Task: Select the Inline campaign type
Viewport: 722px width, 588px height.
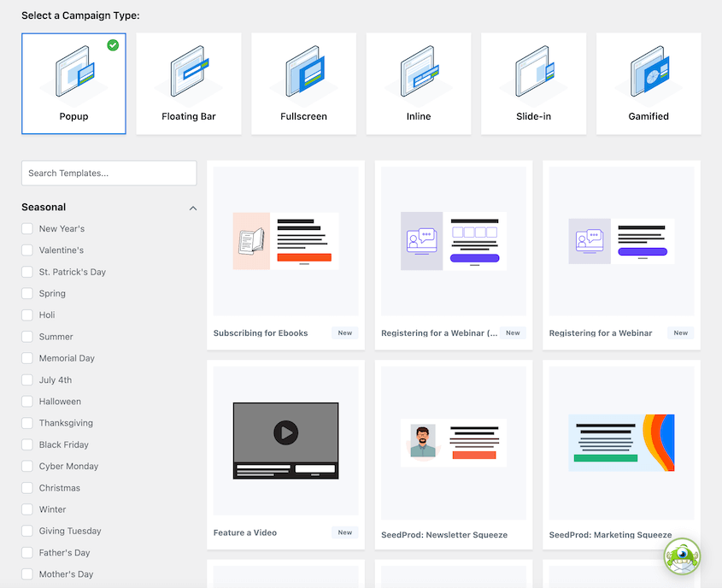Action: coord(418,83)
